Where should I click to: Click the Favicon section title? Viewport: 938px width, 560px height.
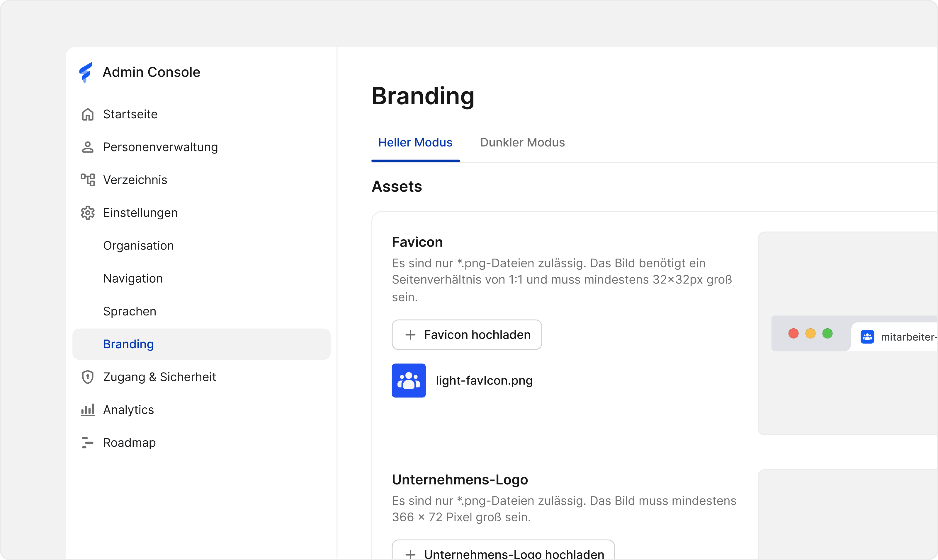(x=417, y=242)
